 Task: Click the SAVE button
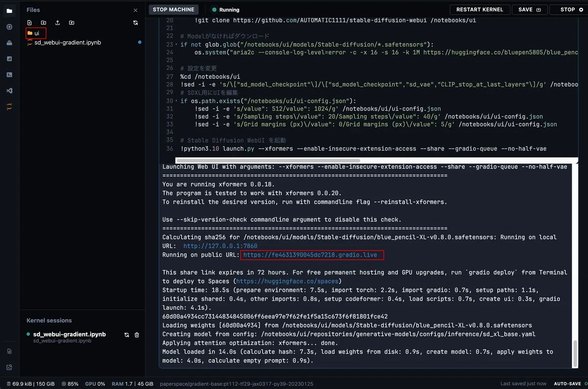(x=529, y=9)
